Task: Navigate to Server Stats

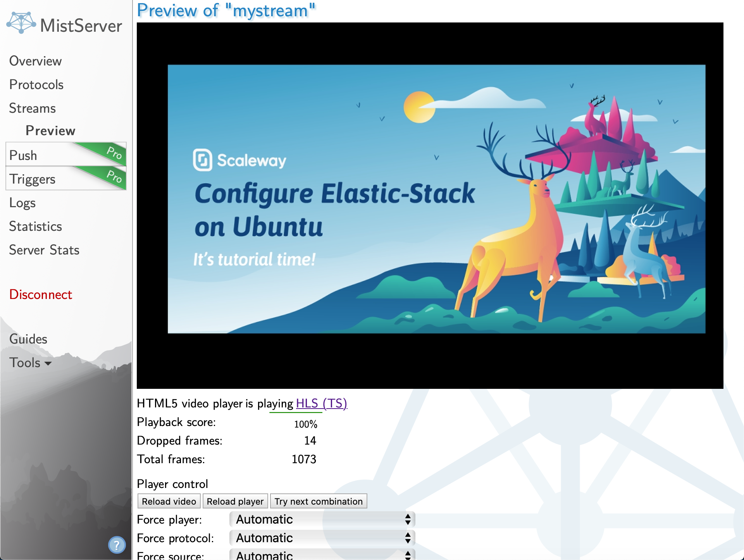Action: 44,250
